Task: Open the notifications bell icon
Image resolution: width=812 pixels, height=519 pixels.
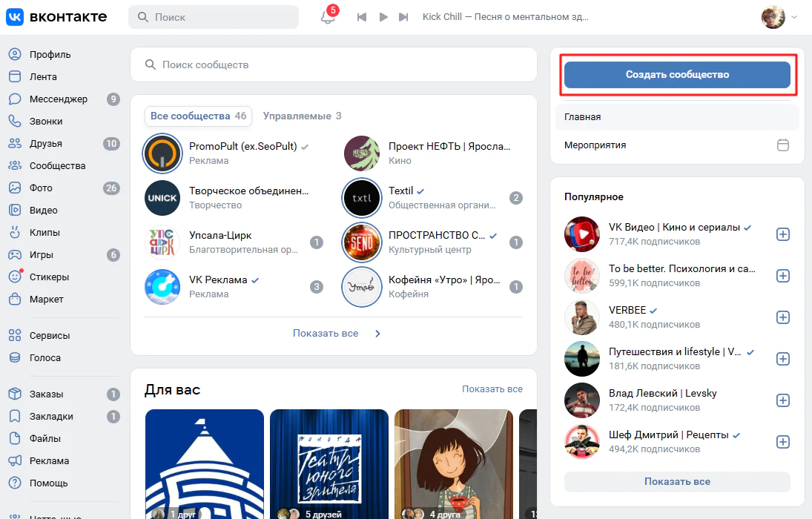Action: point(328,17)
